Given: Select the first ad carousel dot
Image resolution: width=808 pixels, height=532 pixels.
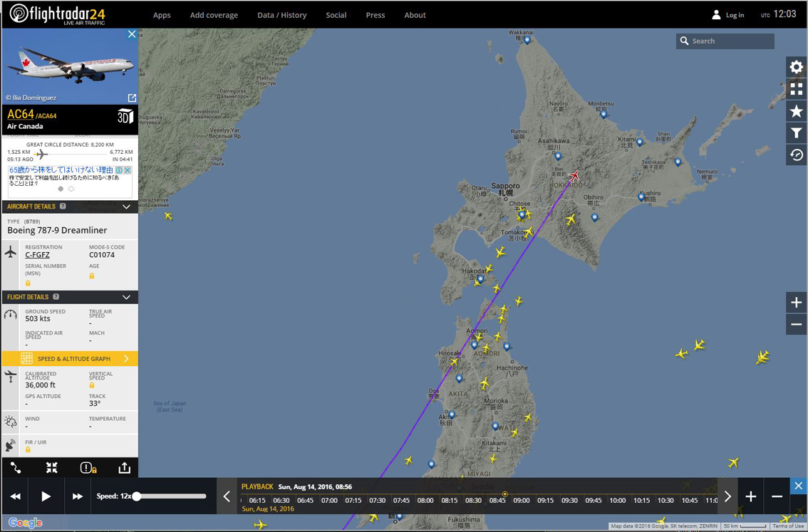Looking at the screenshot, I should tap(61, 189).
